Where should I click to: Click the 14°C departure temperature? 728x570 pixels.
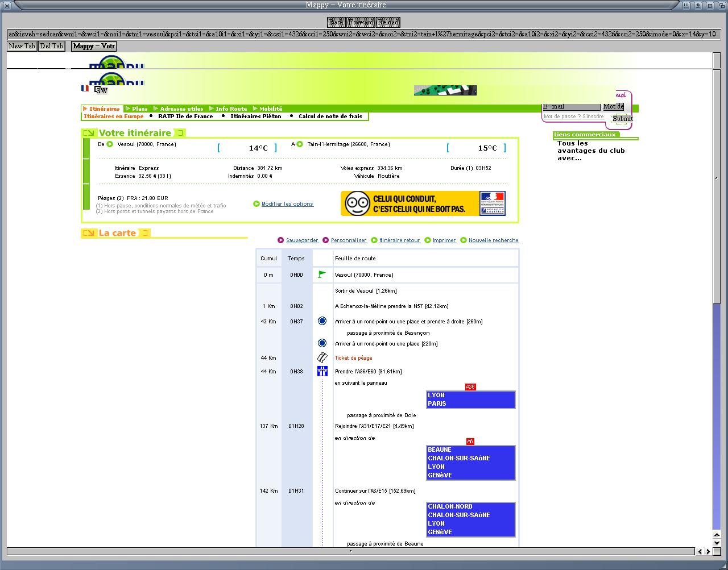pyautogui.click(x=258, y=148)
